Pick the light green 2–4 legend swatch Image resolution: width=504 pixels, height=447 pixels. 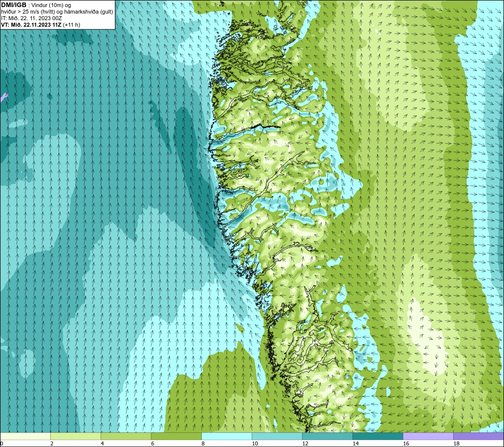click(x=76, y=436)
